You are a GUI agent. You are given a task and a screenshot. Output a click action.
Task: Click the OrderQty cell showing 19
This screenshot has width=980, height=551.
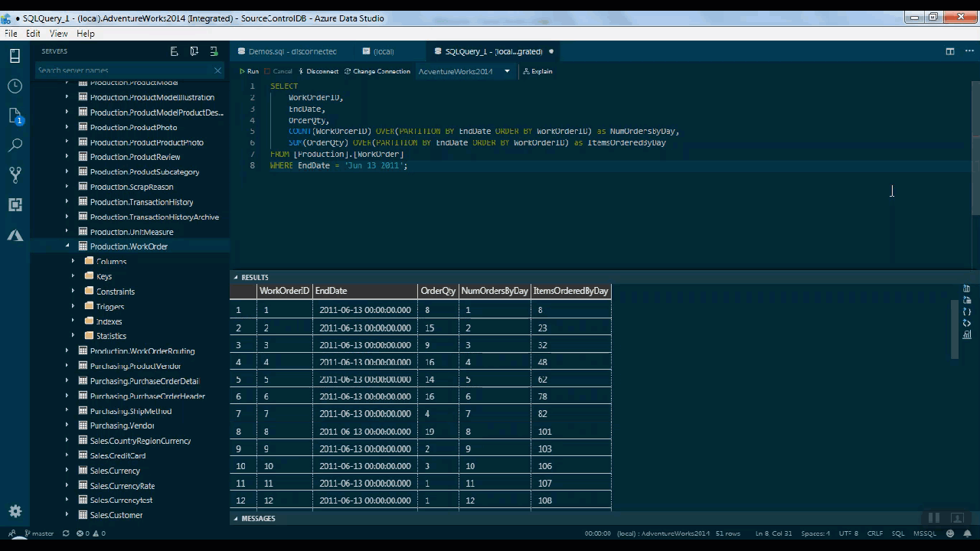point(438,432)
